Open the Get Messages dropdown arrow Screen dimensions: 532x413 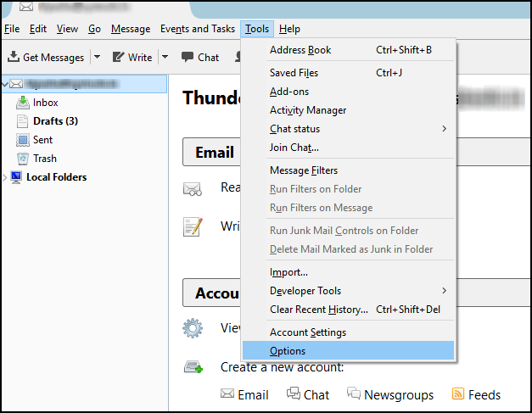pos(97,57)
